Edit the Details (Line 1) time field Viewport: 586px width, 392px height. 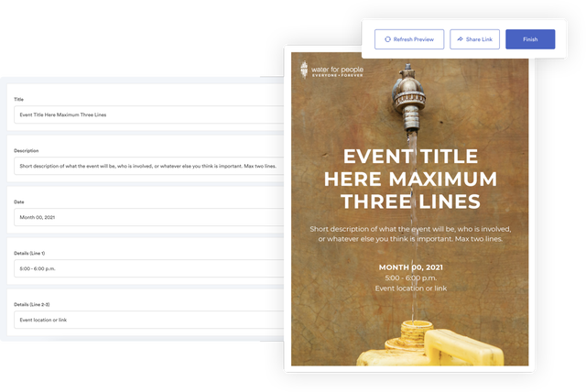[x=146, y=268]
